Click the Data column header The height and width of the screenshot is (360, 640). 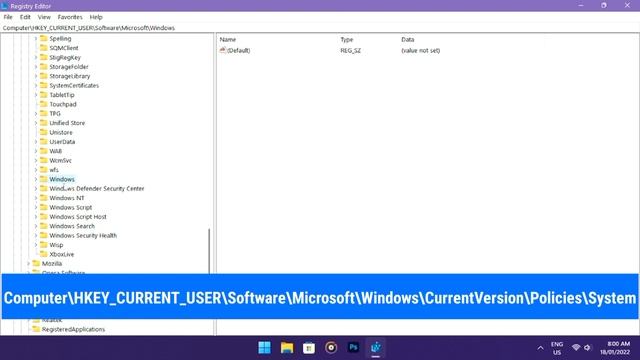[407, 40]
